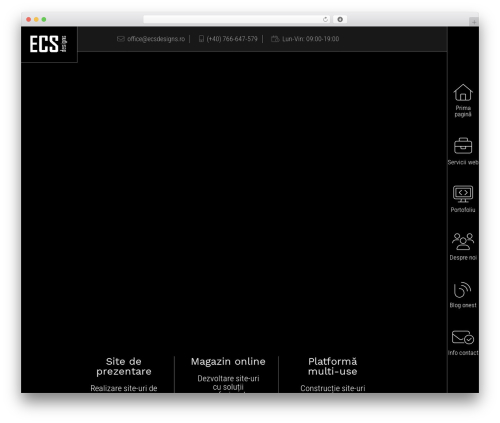The height and width of the screenshot is (423, 500).
Task: Close the browser window with the red button
Action: 29,19
